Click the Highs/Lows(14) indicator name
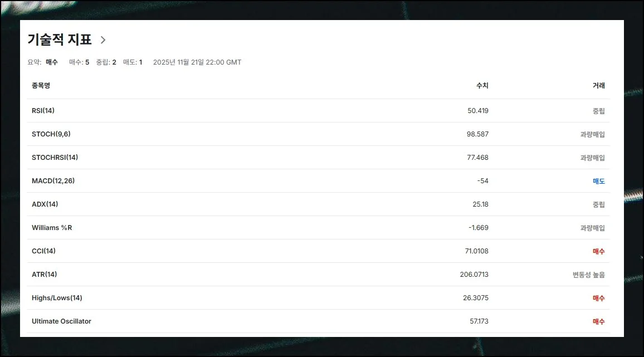The image size is (644, 357). click(x=57, y=298)
